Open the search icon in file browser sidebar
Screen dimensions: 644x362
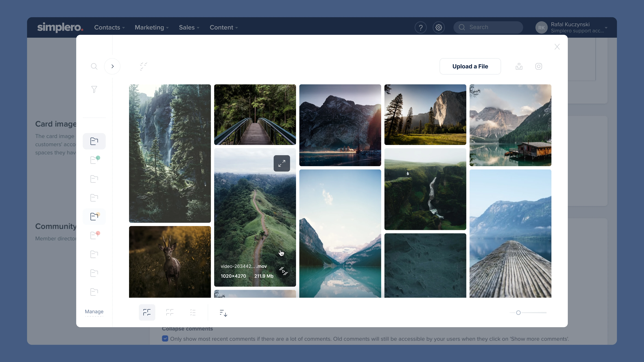coord(94,66)
